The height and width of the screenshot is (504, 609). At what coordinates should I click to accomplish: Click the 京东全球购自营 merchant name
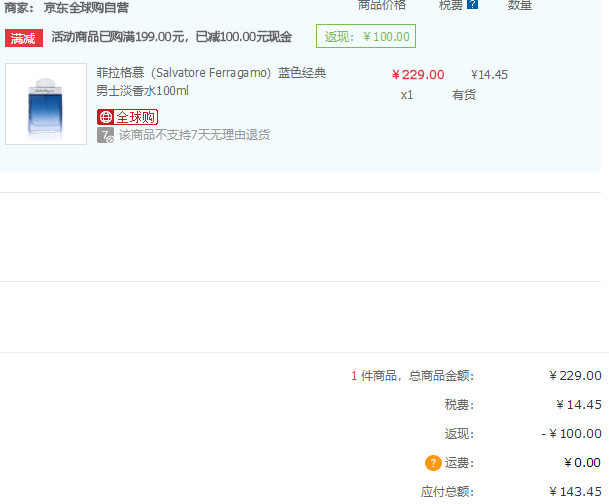pos(85,6)
